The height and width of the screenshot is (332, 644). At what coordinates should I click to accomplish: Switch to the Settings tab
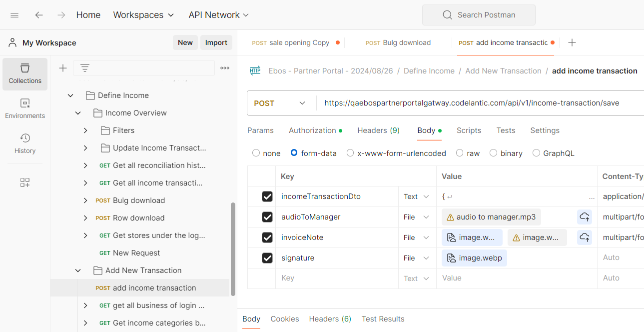(545, 130)
